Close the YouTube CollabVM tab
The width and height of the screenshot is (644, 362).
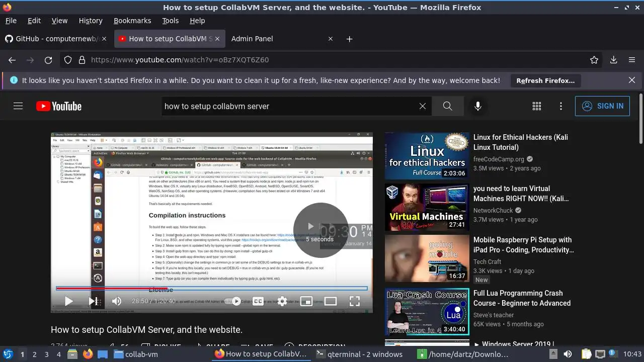(x=218, y=39)
